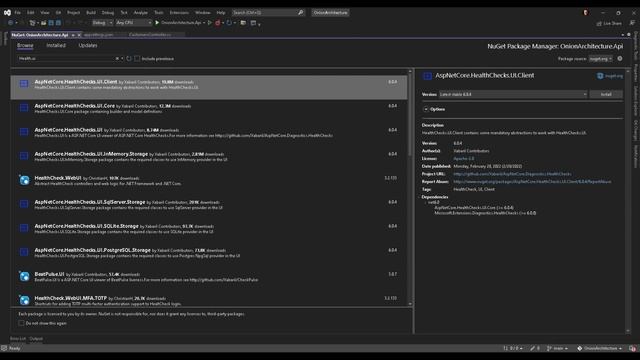Screen dimensions: 640x360
Task: Open the Extensions menu
Action: coord(179,13)
